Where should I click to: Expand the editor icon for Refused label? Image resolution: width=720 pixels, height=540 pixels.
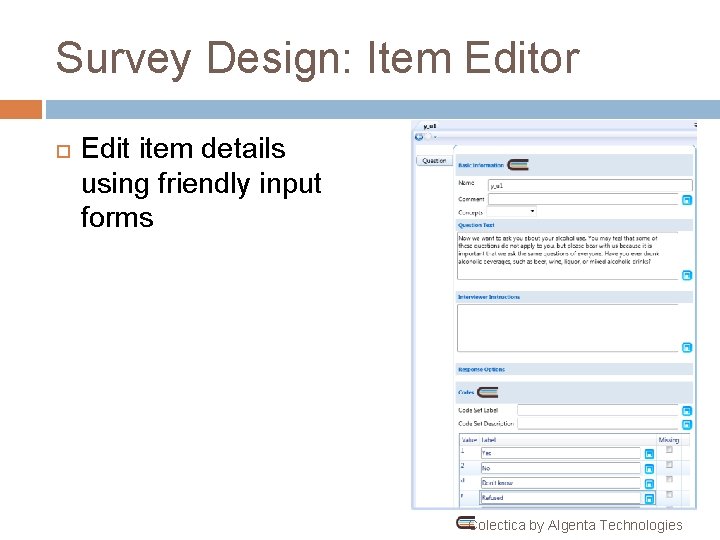[x=649, y=498]
